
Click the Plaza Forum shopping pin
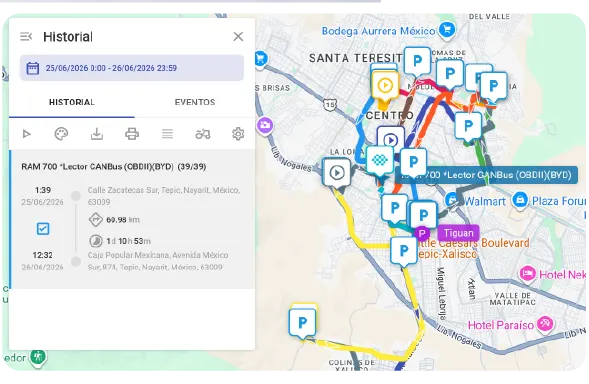click(x=520, y=200)
